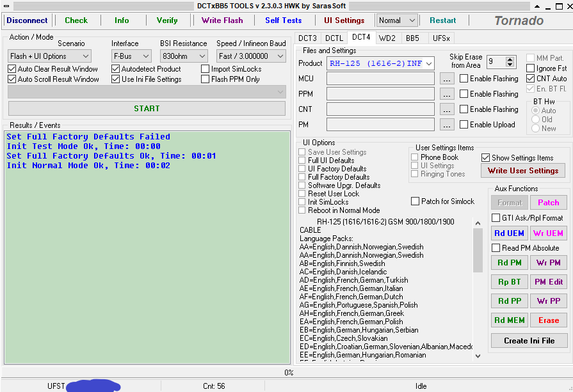Open the Info function

point(122,20)
